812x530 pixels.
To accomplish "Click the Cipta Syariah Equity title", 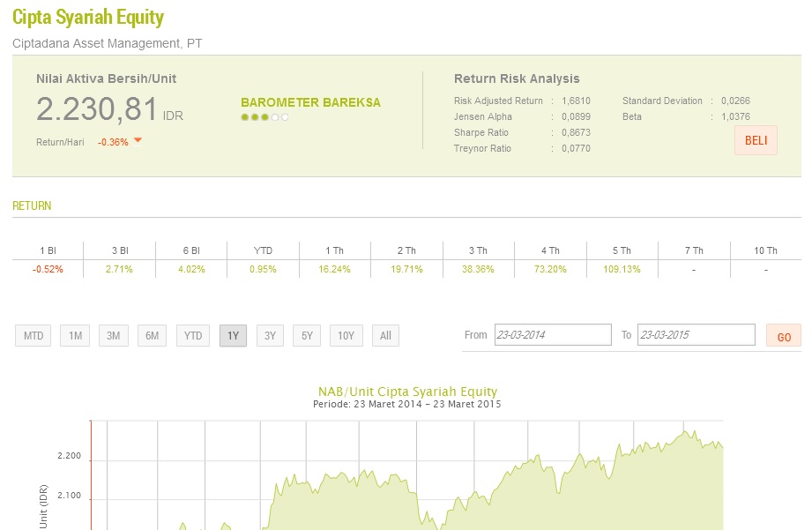I will (88, 17).
